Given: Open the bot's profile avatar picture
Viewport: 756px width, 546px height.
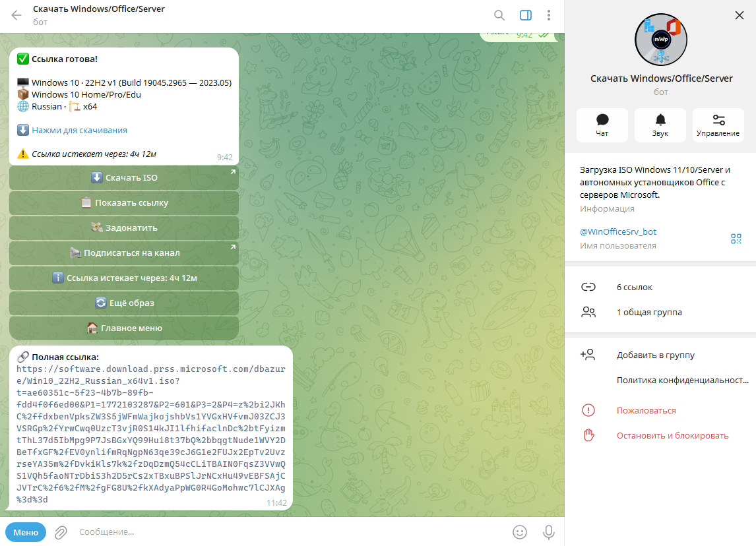Looking at the screenshot, I should [x=661, y=40].
